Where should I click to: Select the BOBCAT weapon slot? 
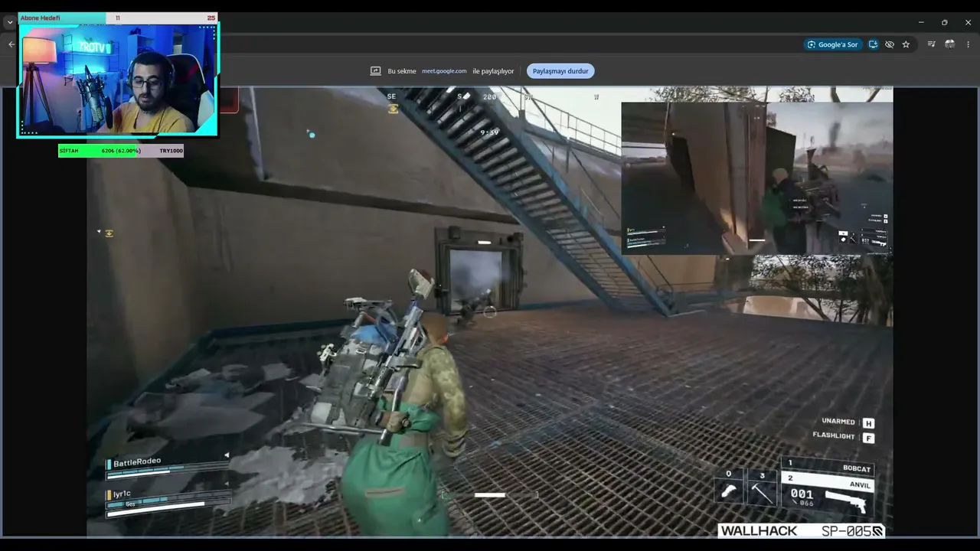[827, 465]
